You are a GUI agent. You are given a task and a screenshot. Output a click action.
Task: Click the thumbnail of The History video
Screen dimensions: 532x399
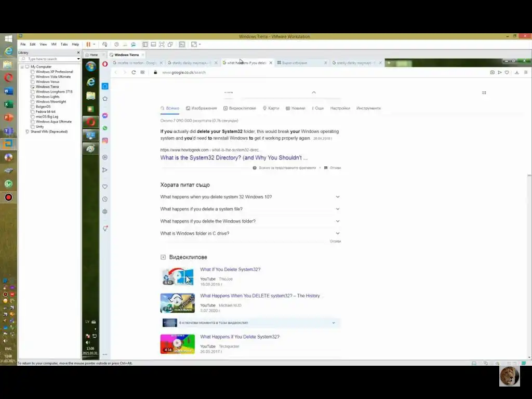click(178, 303)
